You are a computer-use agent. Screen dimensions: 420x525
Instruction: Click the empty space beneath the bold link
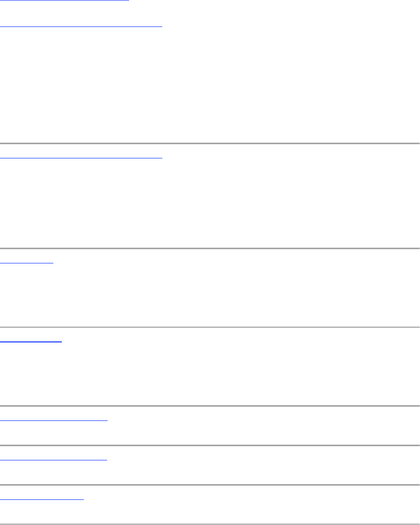click(210, 374)
